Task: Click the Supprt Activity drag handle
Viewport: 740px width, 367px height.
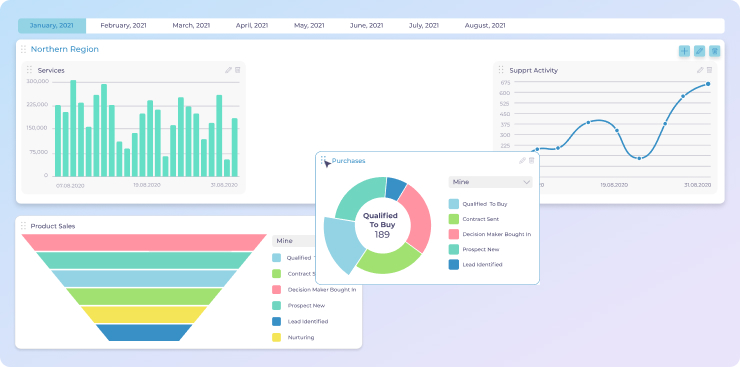Action: point(501,70)
